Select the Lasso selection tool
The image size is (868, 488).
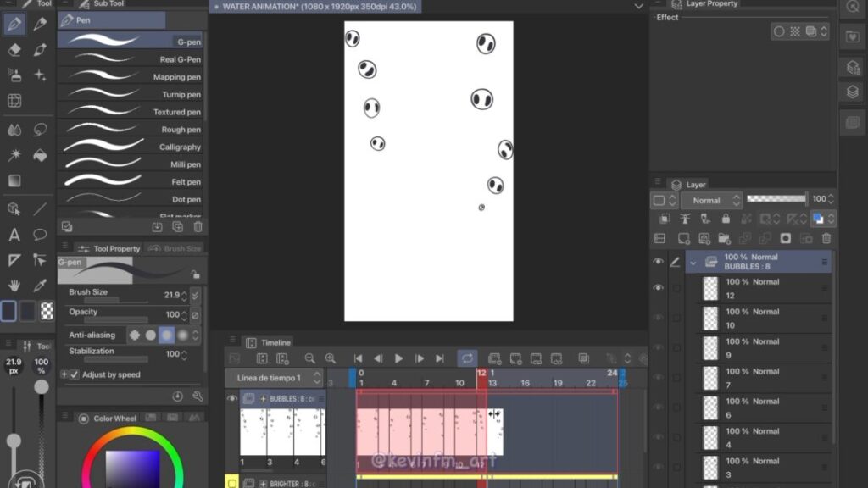point(40,130)
